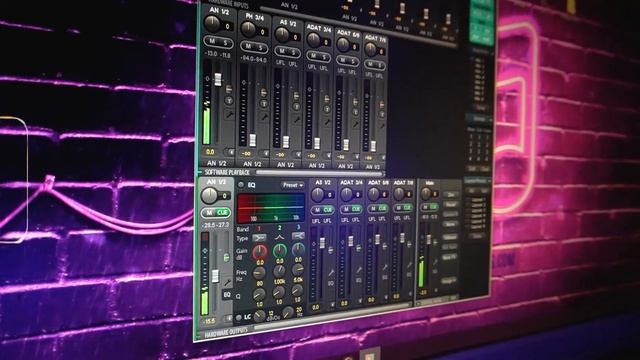The image size is (640, 360).
Task: Open routing label beneath the PH 3/4 strip
Action: pyautogui.click(x=252, y=164)
